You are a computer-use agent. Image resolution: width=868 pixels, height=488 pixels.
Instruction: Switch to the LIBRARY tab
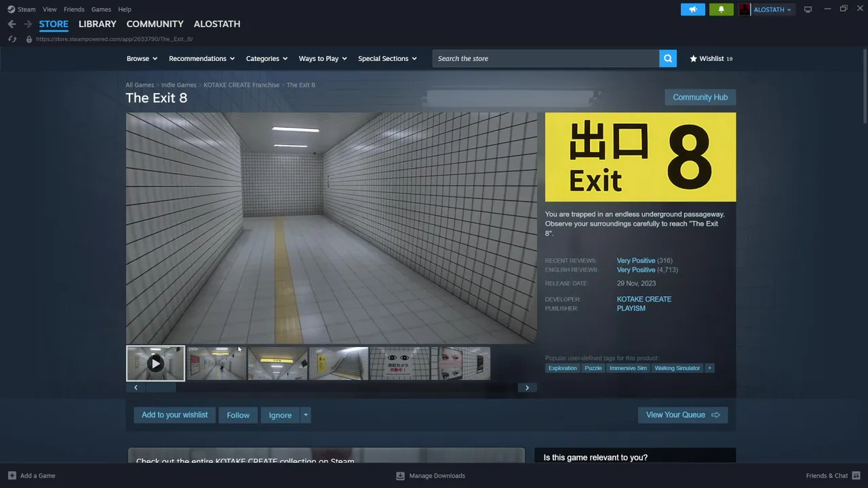pos(98,24)
